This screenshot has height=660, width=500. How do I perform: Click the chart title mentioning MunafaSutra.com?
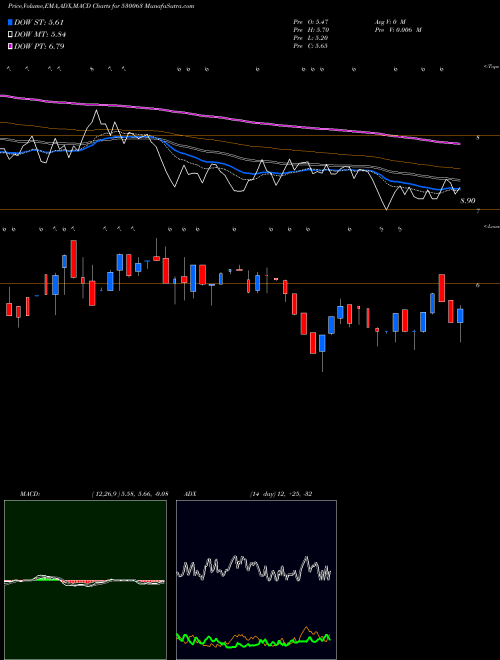pyautogui.click(x=101, y=6)
